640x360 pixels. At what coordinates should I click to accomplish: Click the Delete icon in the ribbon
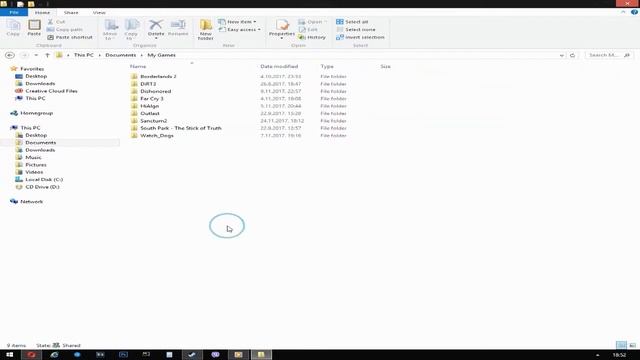[x=156, y=29]
